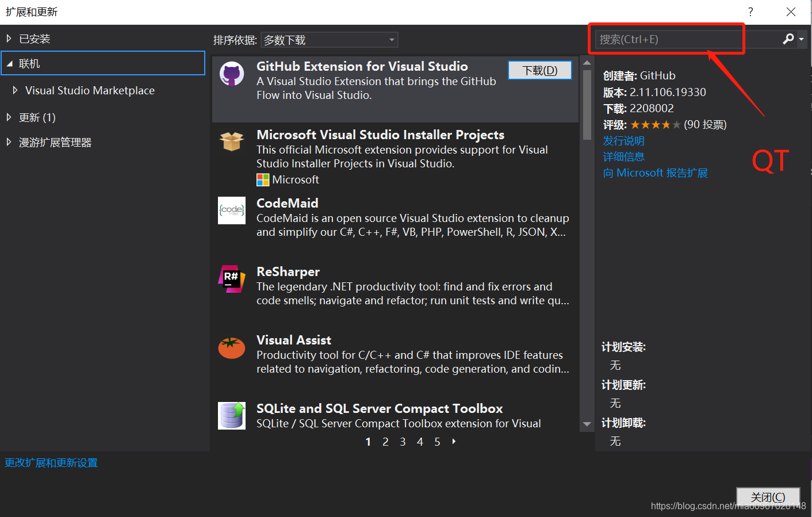812x517 pixels.
Task: Select the 已安装 tree item
Action: [x=35, y=39]
